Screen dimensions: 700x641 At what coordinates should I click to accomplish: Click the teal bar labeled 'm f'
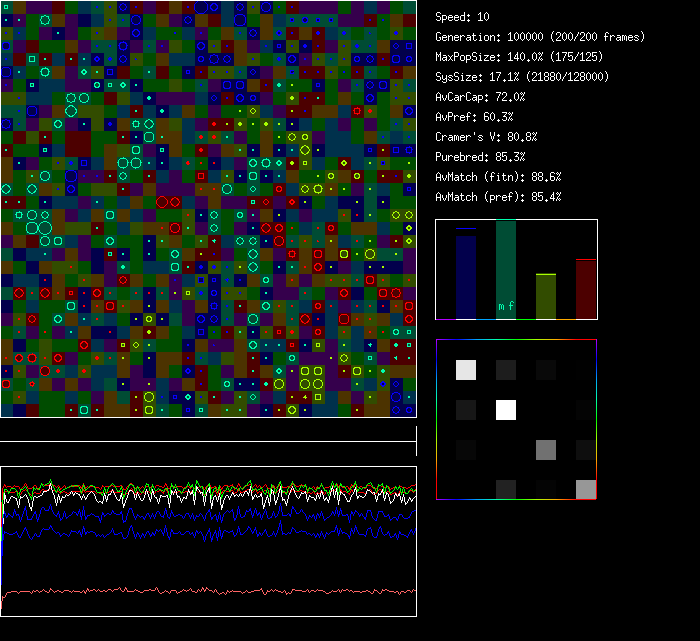pyautogui.click(x=506, y=270)
